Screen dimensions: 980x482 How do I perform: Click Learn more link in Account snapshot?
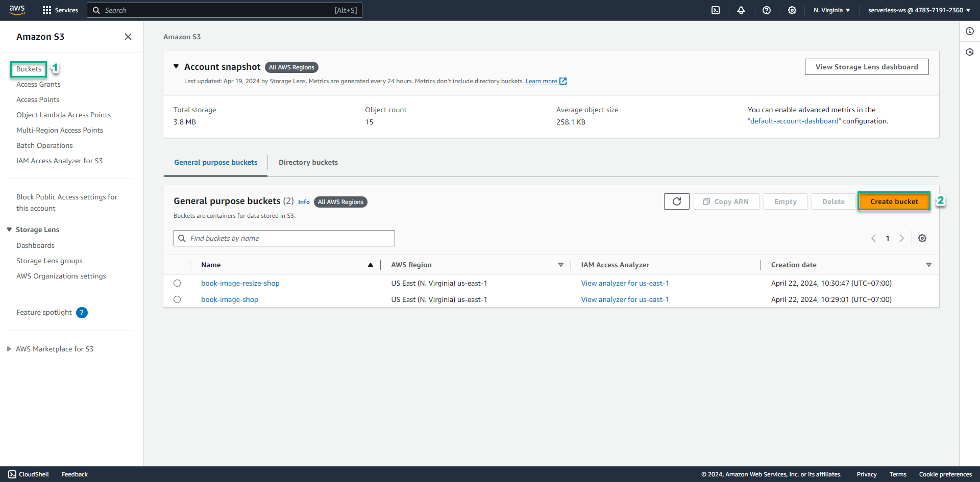pyautogui.click(x=542, y=81)
